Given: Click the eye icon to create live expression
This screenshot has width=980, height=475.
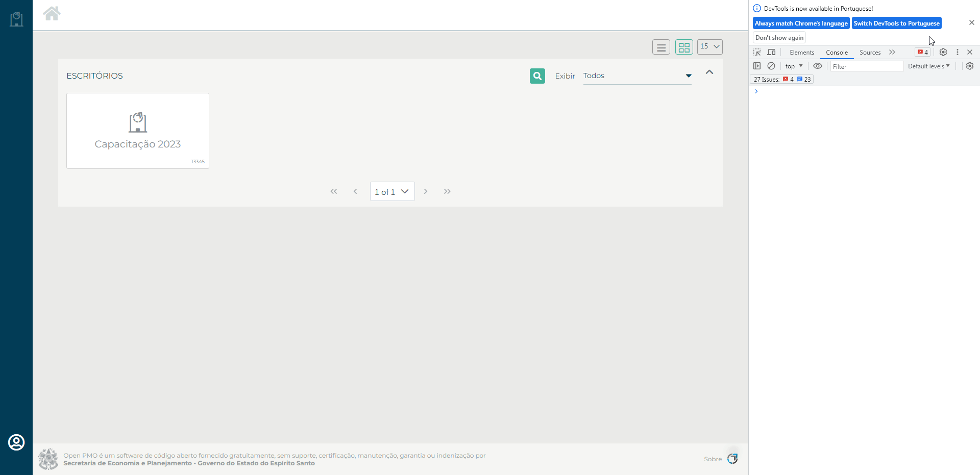Looking at the screenshot, I should (818, 66).
